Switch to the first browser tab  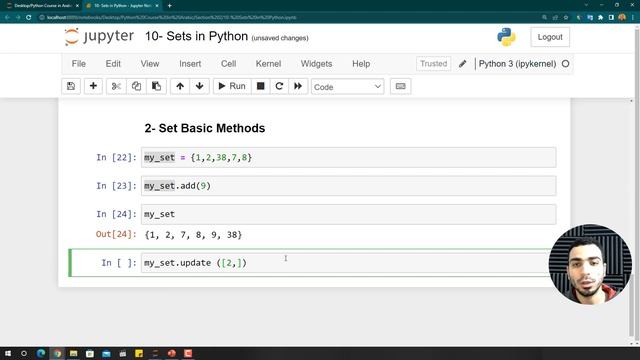click(x=41, y=6)
